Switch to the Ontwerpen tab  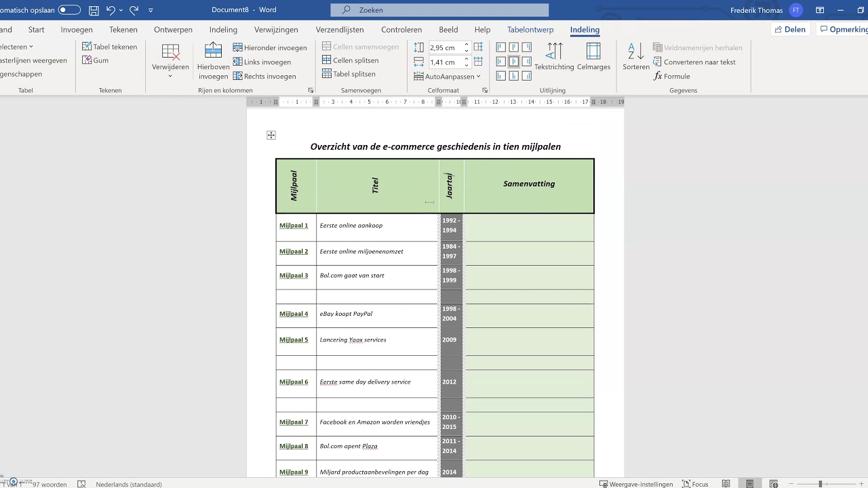(173, 30)
